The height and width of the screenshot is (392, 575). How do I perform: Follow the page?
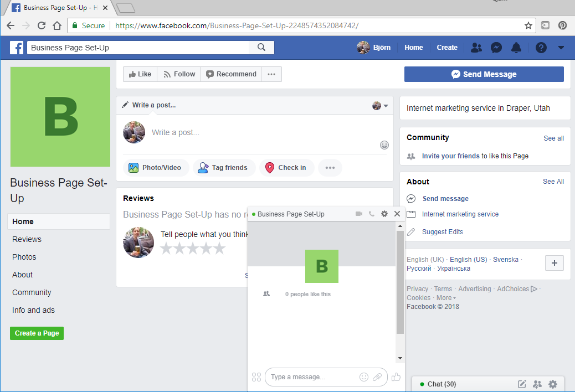click(179, 74)
